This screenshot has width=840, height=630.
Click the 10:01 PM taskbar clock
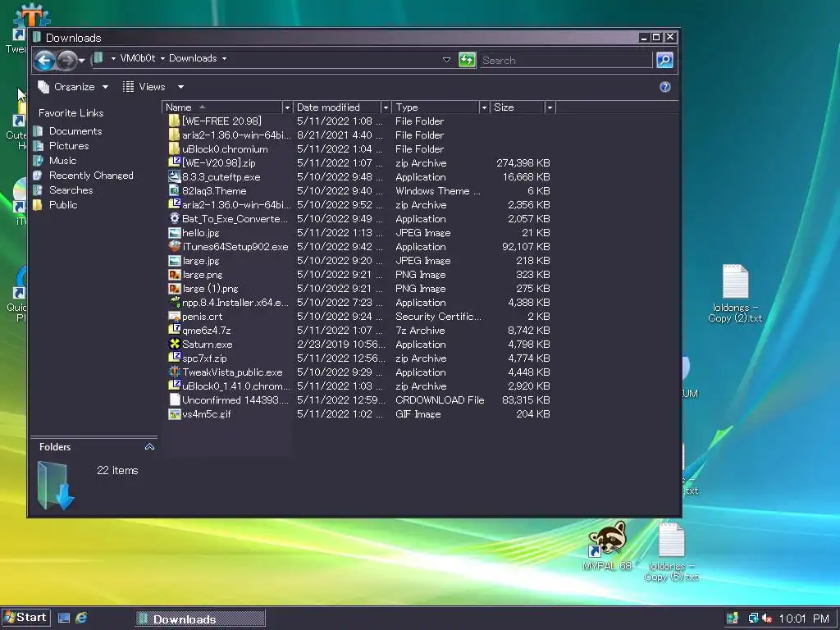[804, 619]
